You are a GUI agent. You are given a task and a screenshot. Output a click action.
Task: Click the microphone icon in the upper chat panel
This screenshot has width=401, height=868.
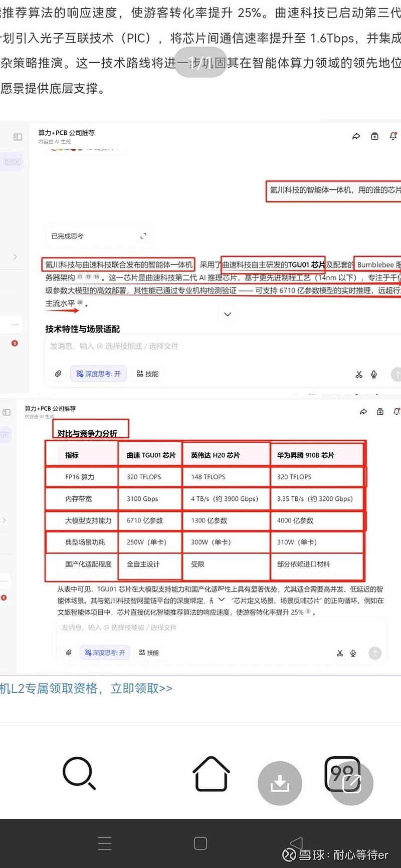(373, 374)
